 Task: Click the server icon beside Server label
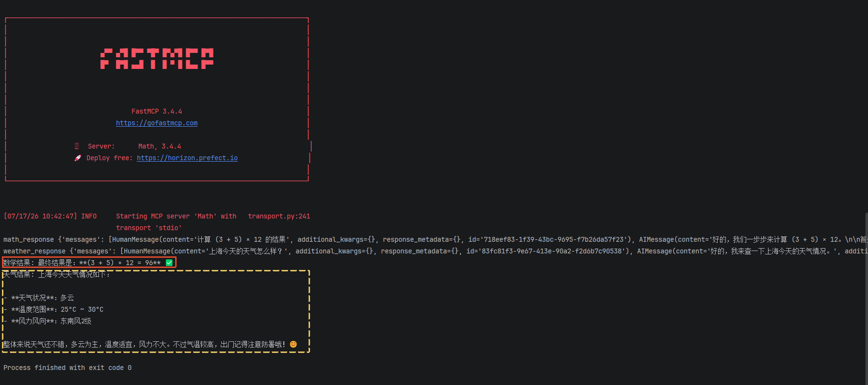pyautogui.click(x=77, y=146)
